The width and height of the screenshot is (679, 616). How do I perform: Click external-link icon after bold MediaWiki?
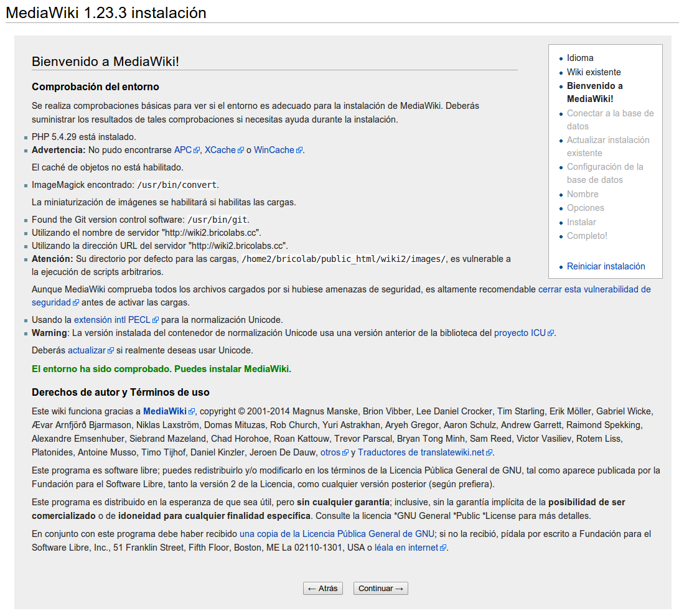pos(192,412)
